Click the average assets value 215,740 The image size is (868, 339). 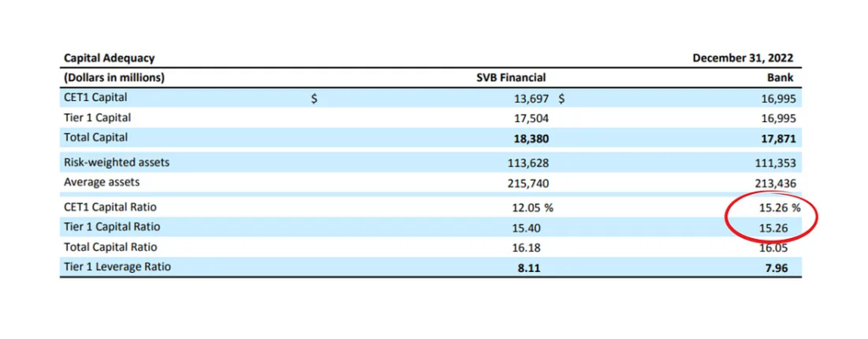point(529,183)
